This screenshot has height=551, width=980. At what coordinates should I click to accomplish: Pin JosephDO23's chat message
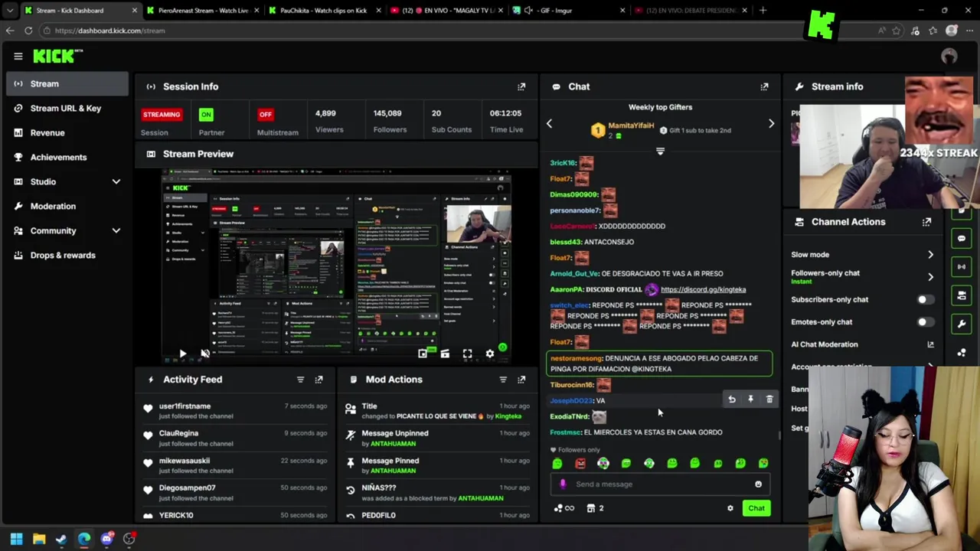tap(750, 399)
